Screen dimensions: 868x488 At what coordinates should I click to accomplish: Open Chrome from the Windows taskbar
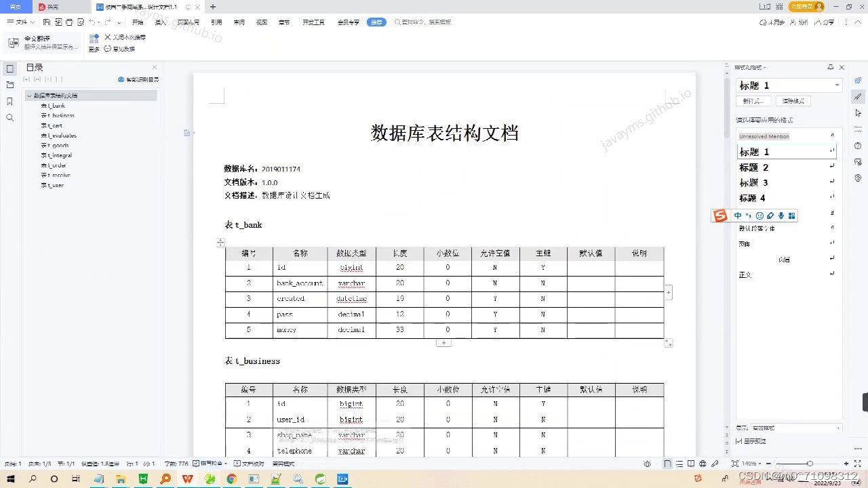(231, 479)
